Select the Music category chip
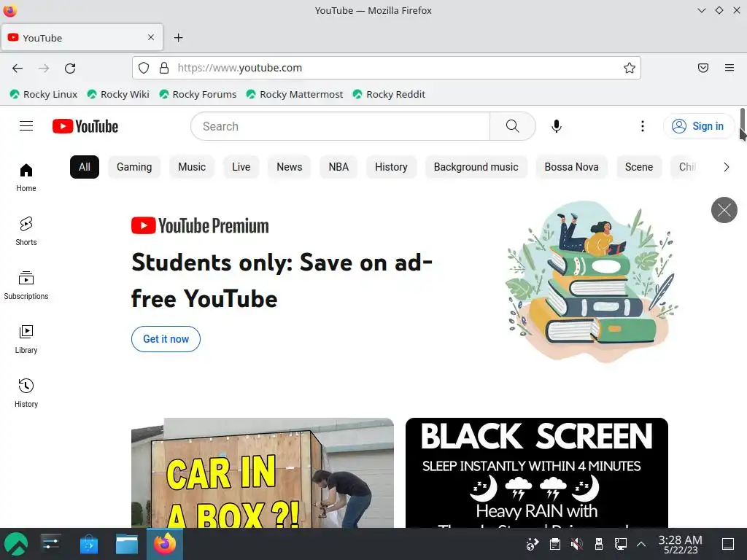Viewport: 747px width, 560px height. click(192, 167)
